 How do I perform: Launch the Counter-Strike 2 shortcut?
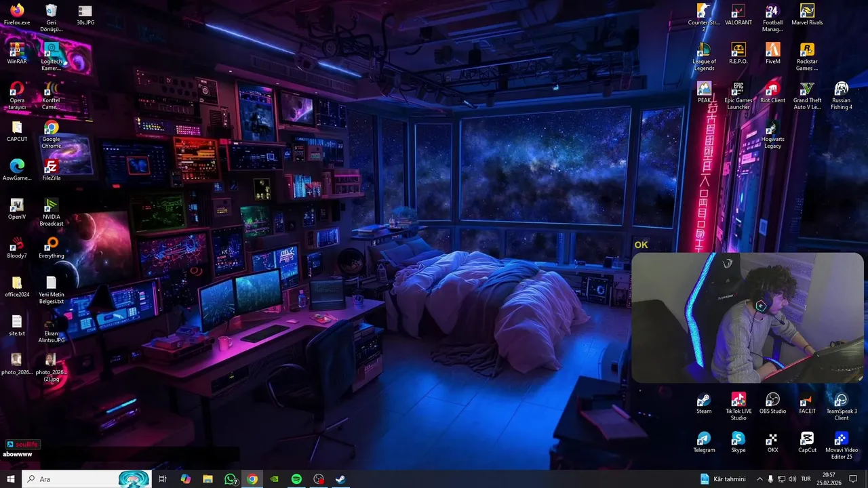(x=704, y=18)
